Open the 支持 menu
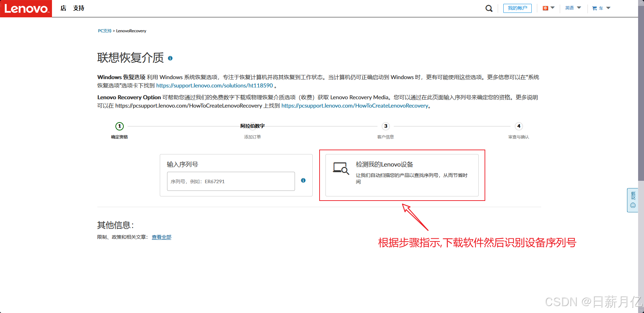 click(x=79, y=8)
